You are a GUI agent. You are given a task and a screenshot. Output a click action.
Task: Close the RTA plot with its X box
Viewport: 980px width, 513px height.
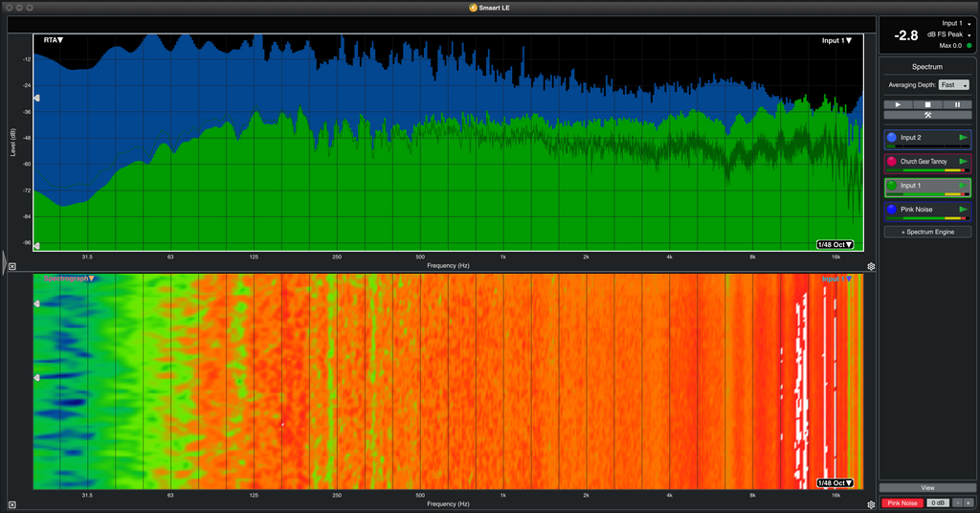coord(11,266)
